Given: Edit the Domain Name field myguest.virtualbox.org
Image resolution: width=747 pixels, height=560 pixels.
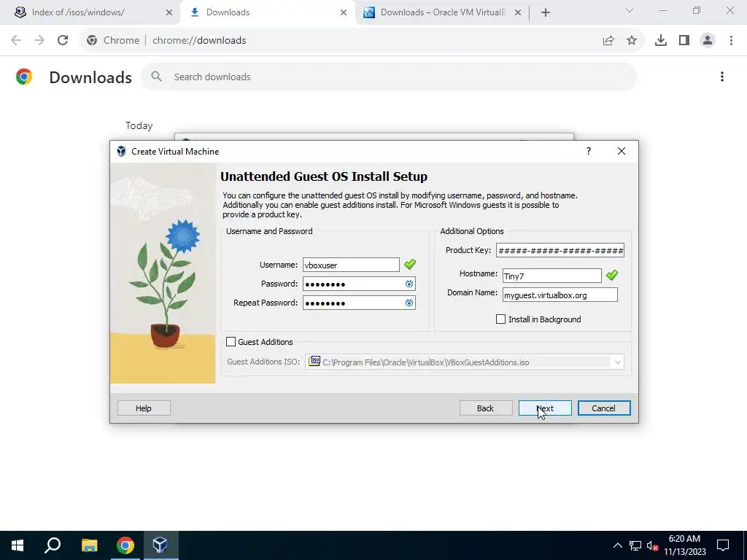Looking at the screenshot, I should pos(560,295).
